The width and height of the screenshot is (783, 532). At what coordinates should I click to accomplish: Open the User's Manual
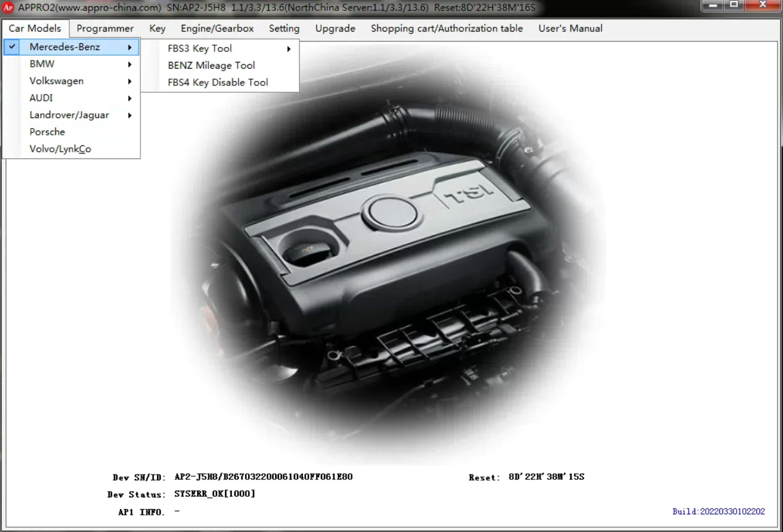570,28
